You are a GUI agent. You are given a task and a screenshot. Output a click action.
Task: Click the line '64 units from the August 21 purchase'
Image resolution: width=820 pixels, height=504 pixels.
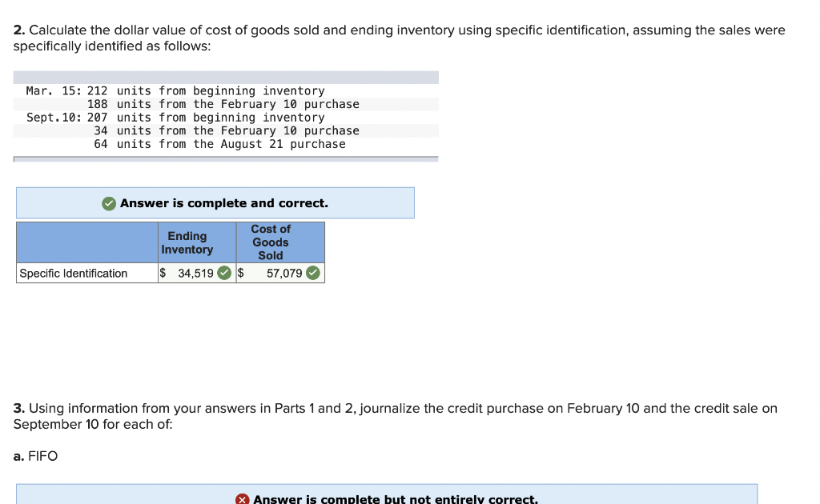[219, 144]
